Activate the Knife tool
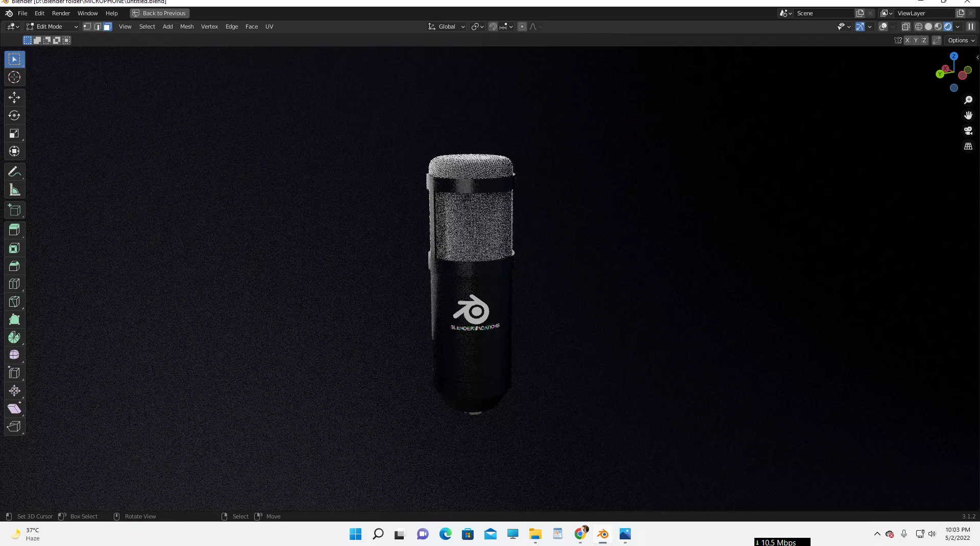Image resolution: width=980 pixels, height=546 pixels. (x=14, y=302)
